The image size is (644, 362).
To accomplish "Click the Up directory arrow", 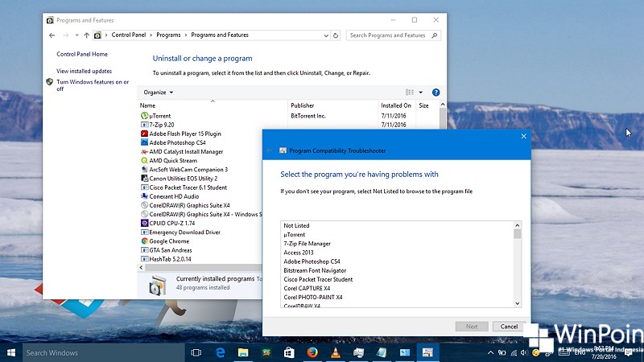I will click(87, 35).
